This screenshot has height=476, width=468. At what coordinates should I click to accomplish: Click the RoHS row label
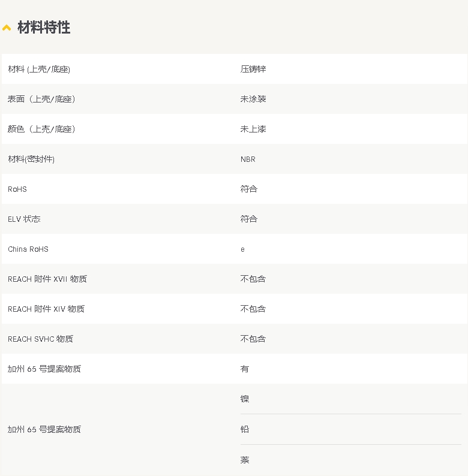17,189
